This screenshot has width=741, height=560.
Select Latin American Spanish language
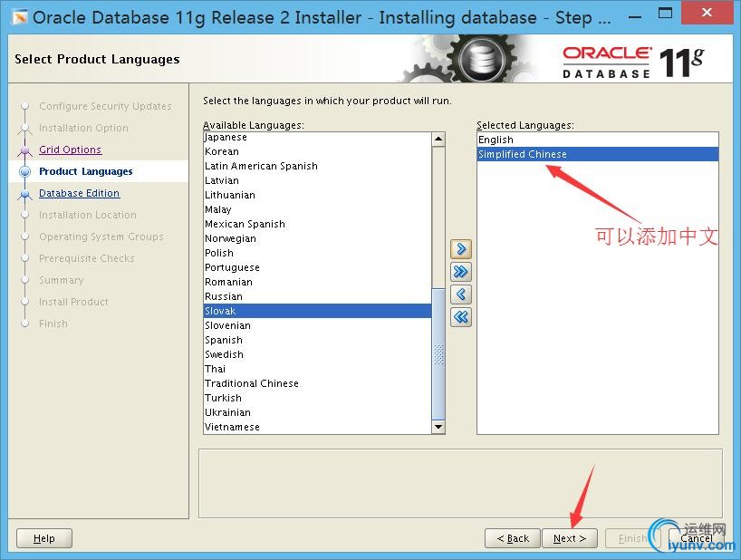click(317, 166)
